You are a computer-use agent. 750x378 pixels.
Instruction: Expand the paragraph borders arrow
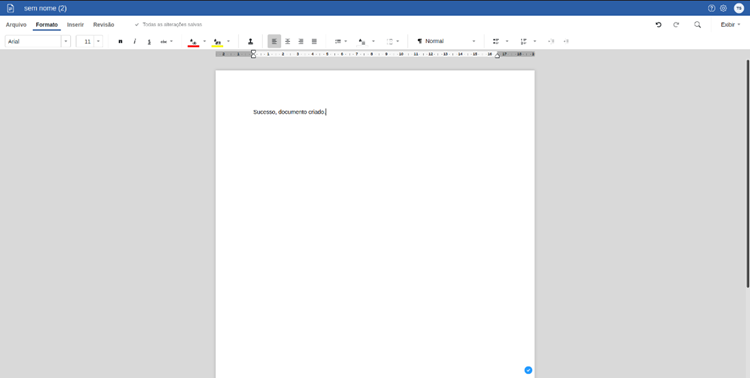397,42
